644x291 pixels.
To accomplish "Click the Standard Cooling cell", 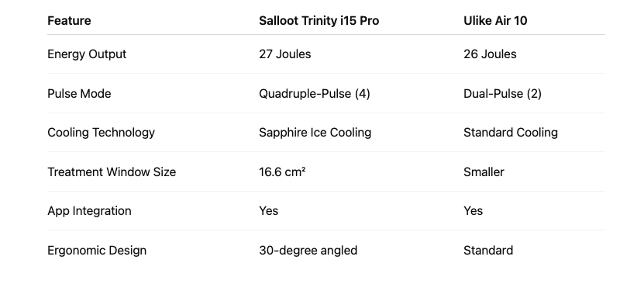I will click(x=511, y=133).
